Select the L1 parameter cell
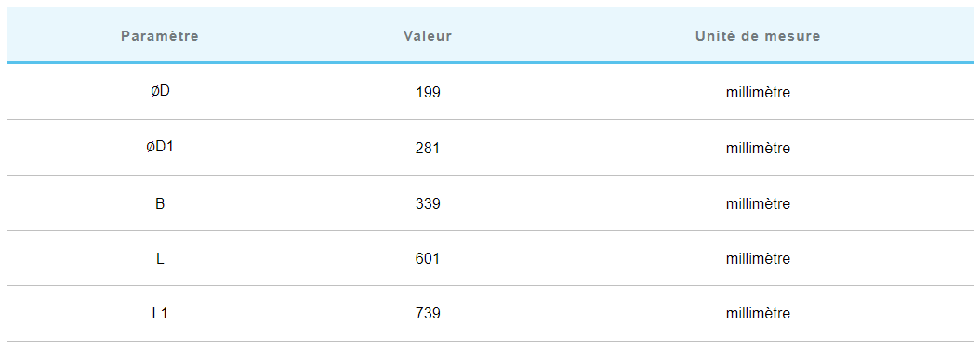 tap(160, 313)
